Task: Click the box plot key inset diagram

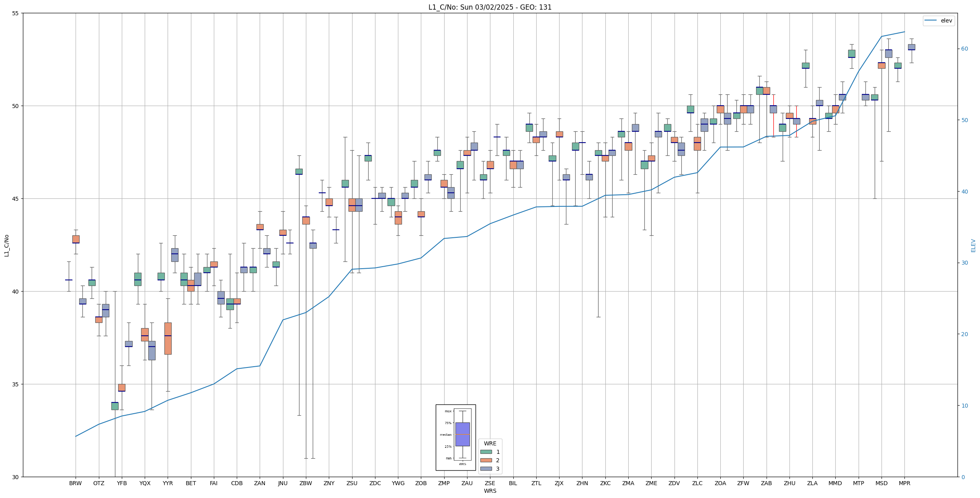Action: (455, 437)
